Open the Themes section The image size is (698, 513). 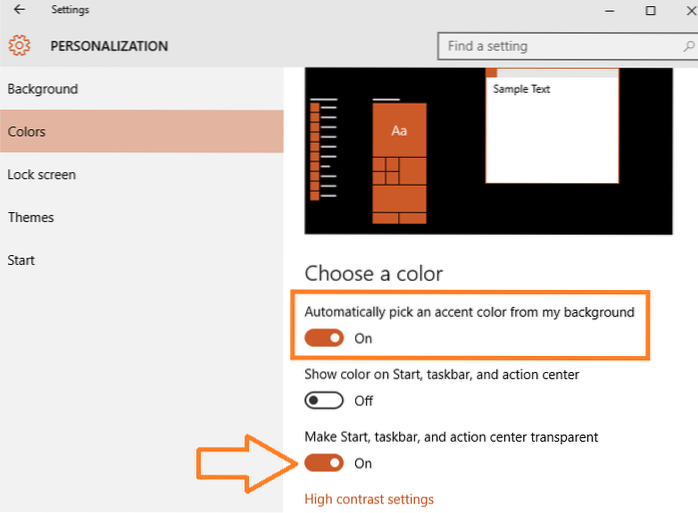coord(31,218)
